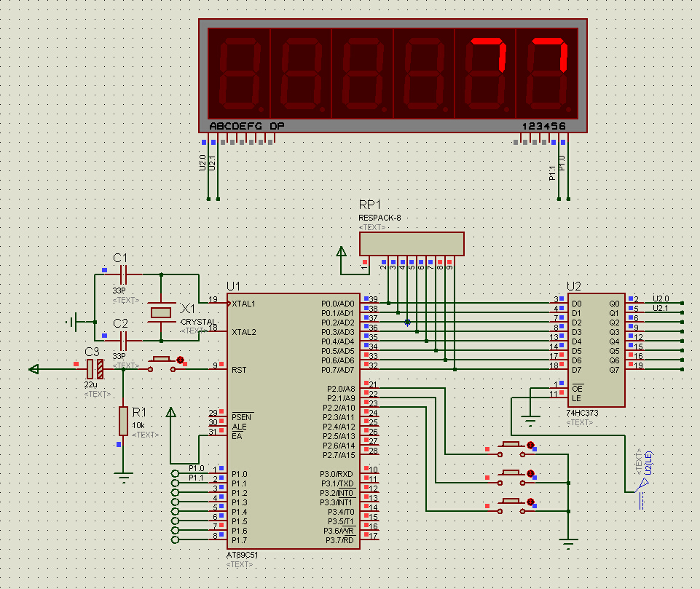Select the six-digit 7-segment display
This screenshot has width=700, height=589.
393,76
